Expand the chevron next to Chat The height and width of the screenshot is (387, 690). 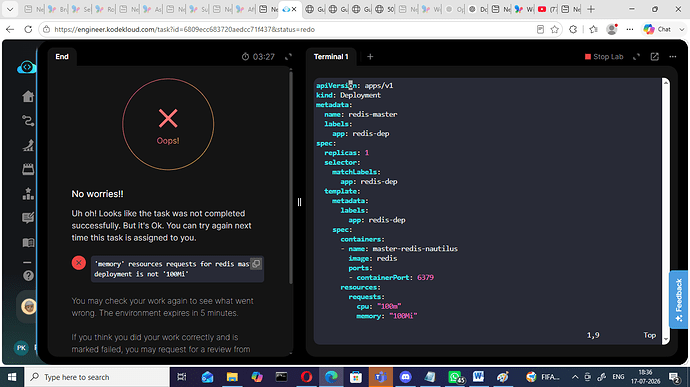(x=681, y=29)
